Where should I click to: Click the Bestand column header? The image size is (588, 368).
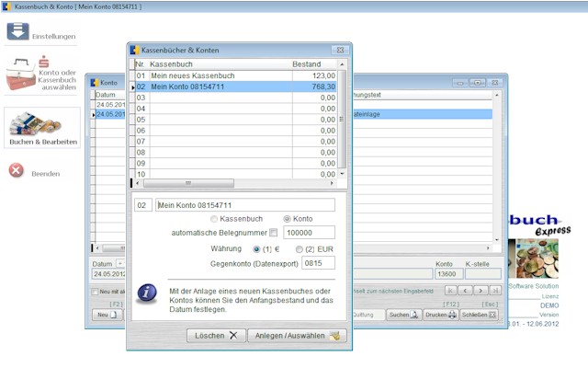[306, 64]
